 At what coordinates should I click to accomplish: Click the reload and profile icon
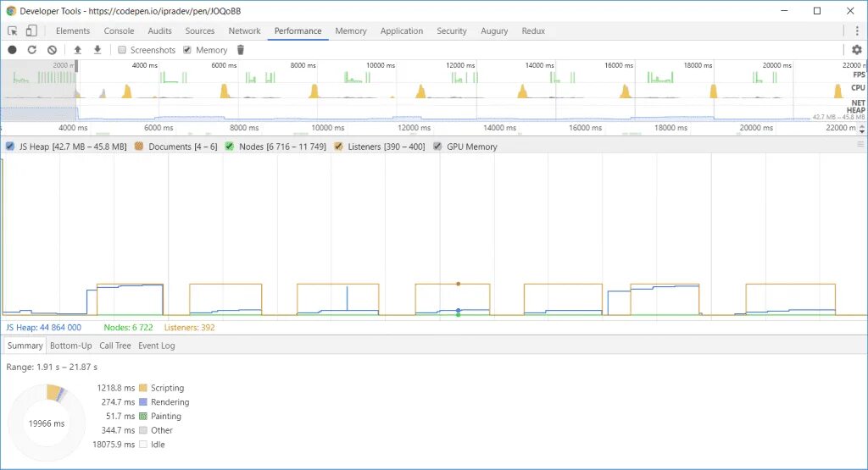pos(32,50)
